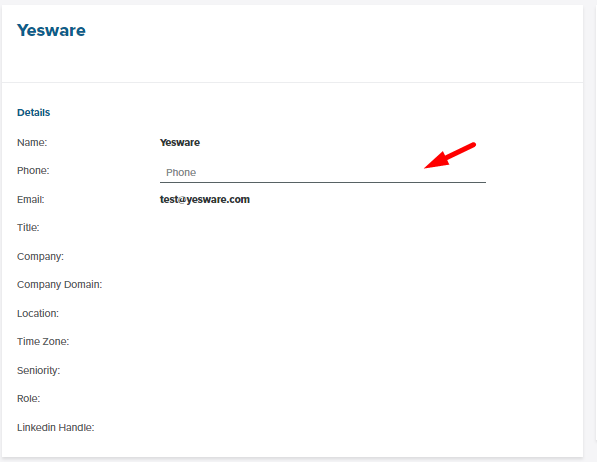Click the Yesware page heading
597x462 pixels.
[x=51, y=30]
